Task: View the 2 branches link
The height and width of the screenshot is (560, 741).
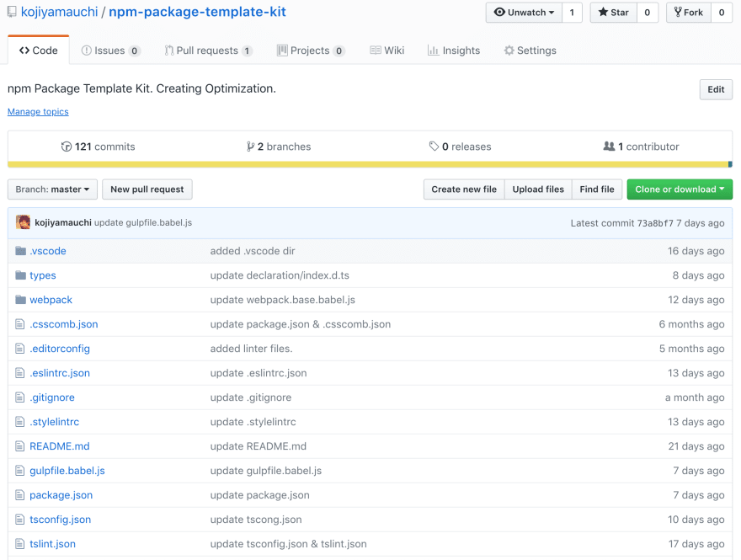Action: point(279,147)
